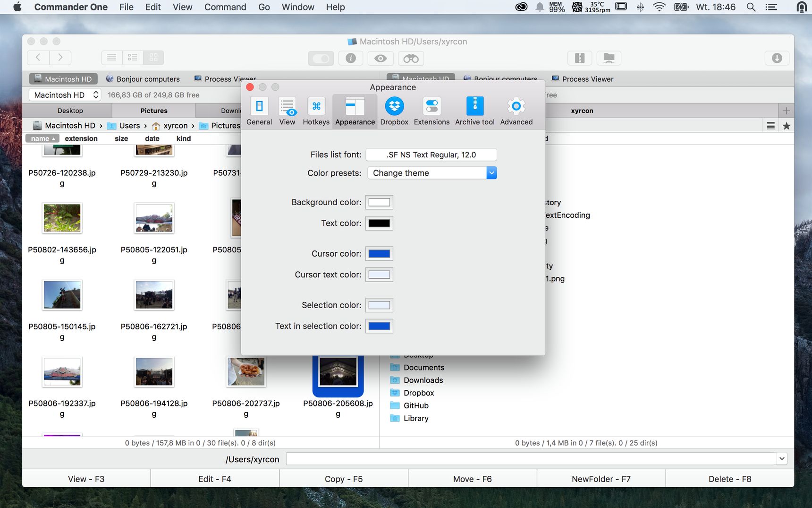812x508 pixels.
Task: Open the Go menu
Action: [x=264, y=7]
